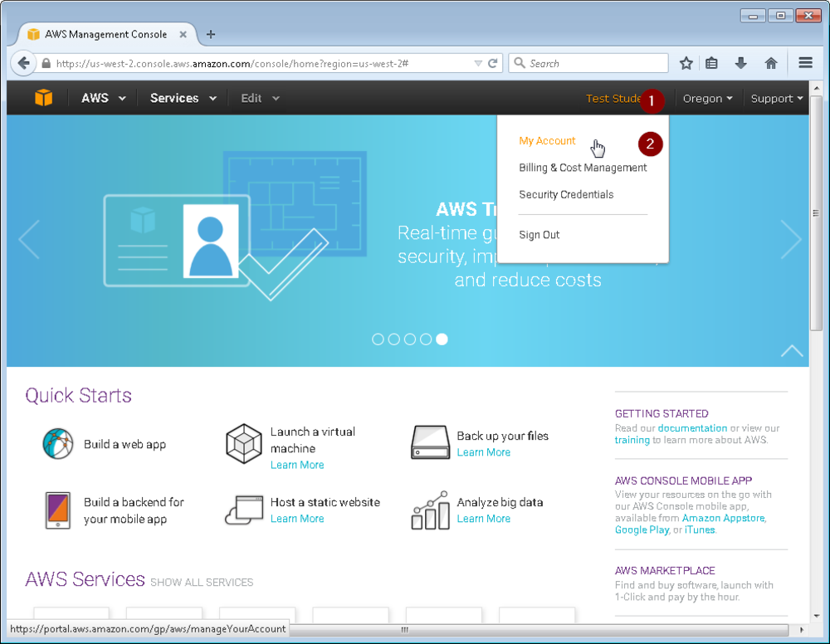Show previous banner slide arrow
The height and width of the screenshot is (644, 830).
(29, 240)
